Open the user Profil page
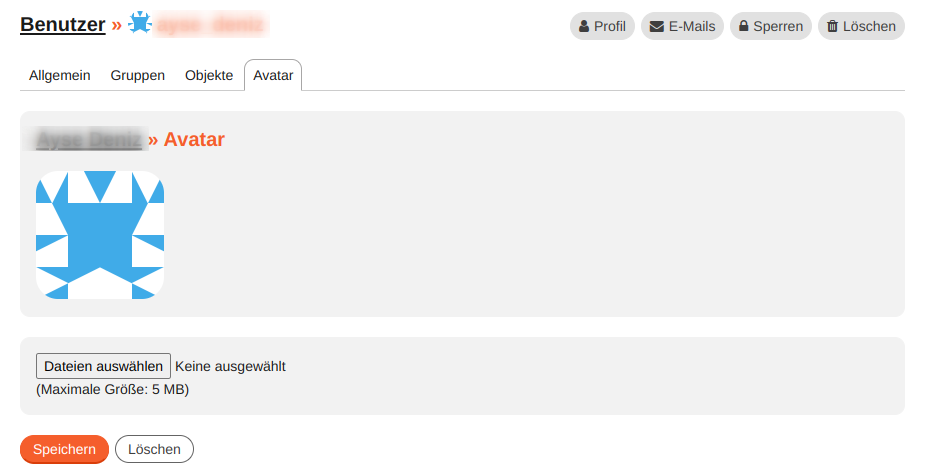Image resolution: width=925 pixels, height=473 pixels. 602,26
